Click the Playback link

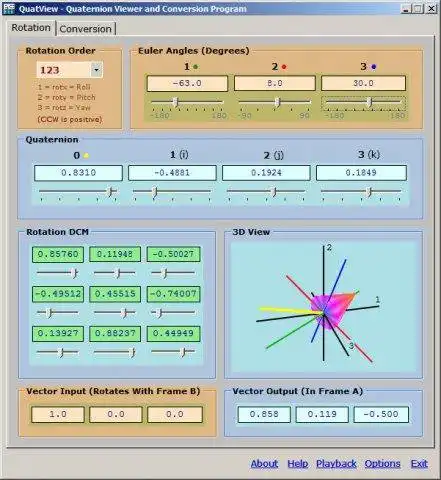click(336, 464)
